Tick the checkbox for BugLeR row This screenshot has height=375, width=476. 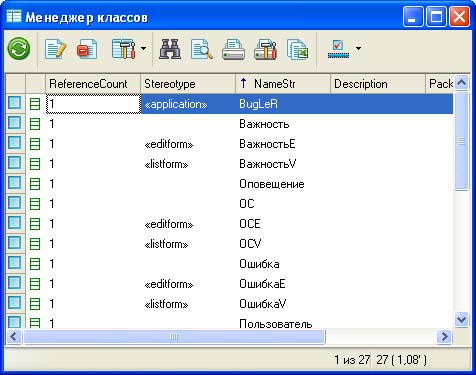click(15, 103)
